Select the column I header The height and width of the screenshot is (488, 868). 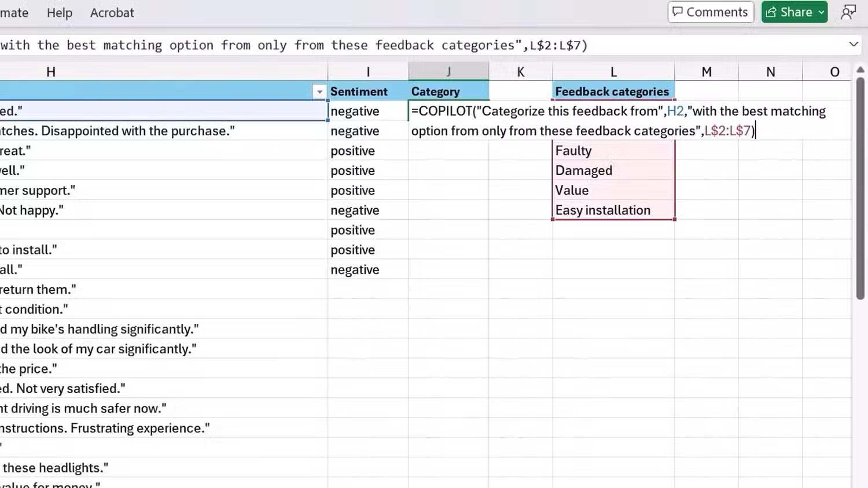click(368, 71)
